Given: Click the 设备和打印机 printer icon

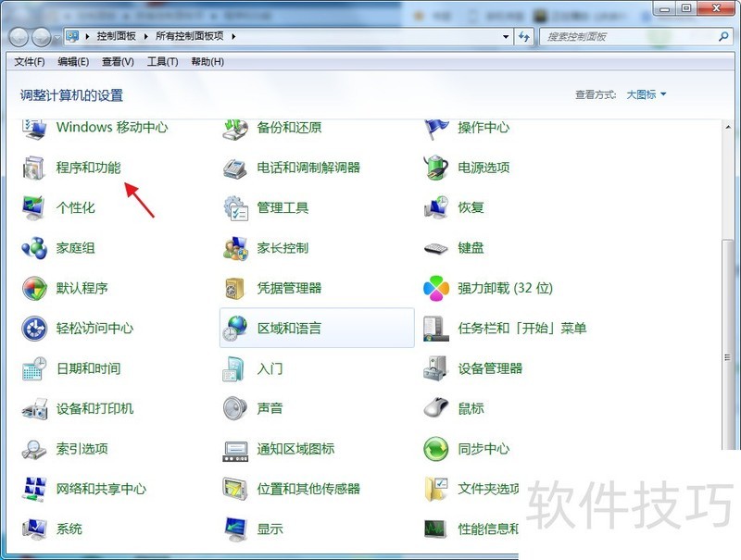Looking at the screenshot, I should click(x=34, y=408).
